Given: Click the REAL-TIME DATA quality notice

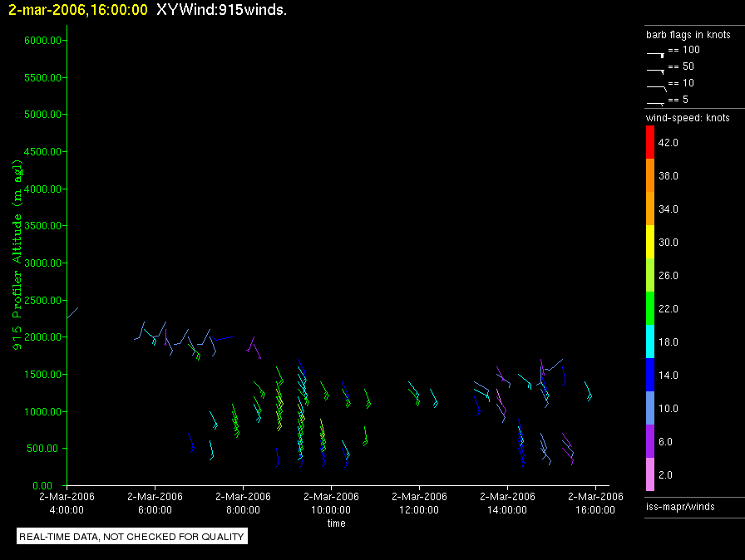Looking at the screenshot, I should pos(132,537).
